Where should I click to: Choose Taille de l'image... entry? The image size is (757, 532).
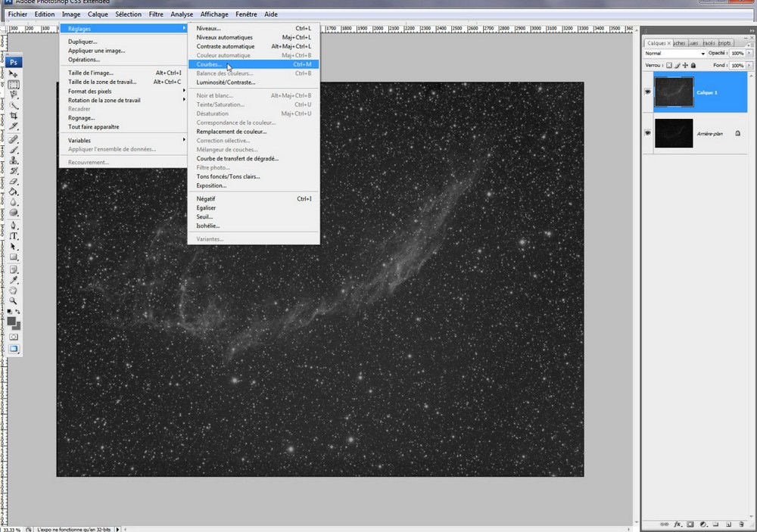pos(123,73)
